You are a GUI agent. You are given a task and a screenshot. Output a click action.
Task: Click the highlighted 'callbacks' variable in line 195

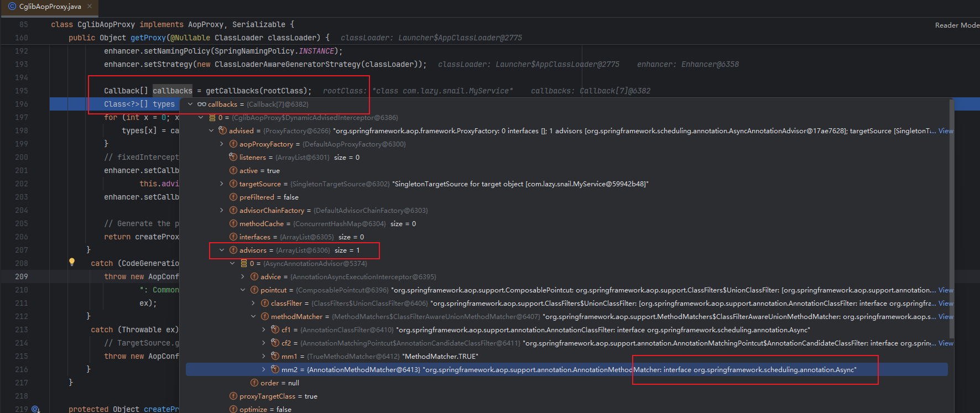click(x=173, y=91)
